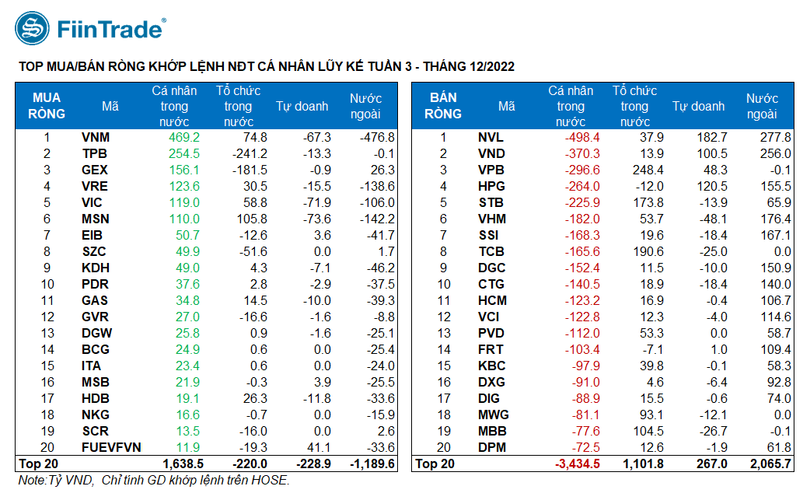This screenshot has width=810, height=501.
Task: Click the report title for December 2022
Action: [x=262, y=67]
